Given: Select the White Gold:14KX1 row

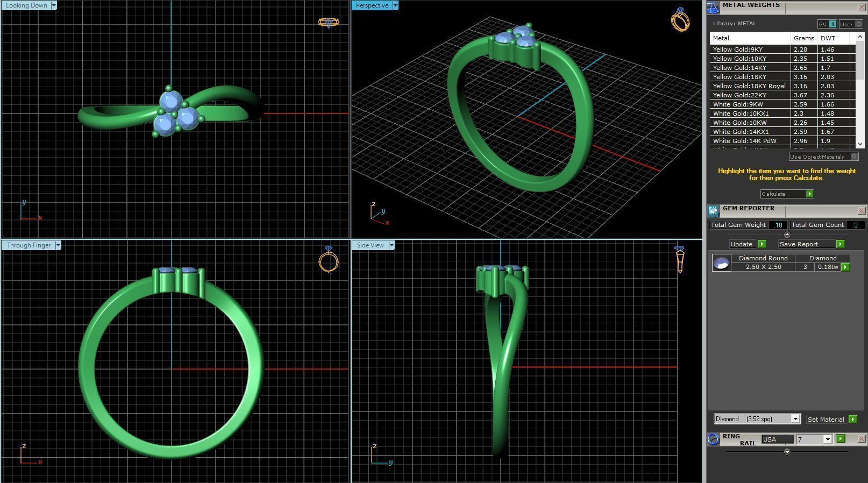Looking at the screenshot, I should click(x=782, y=131).
